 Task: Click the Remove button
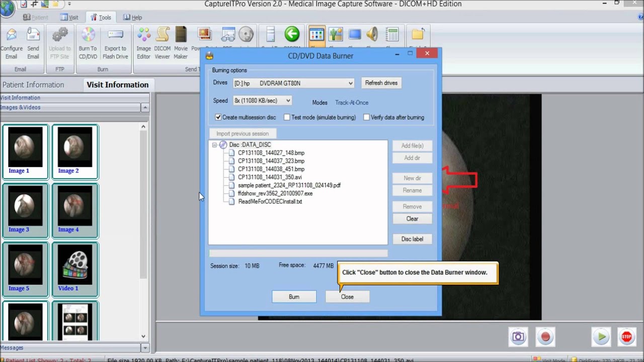coord(412,207)
